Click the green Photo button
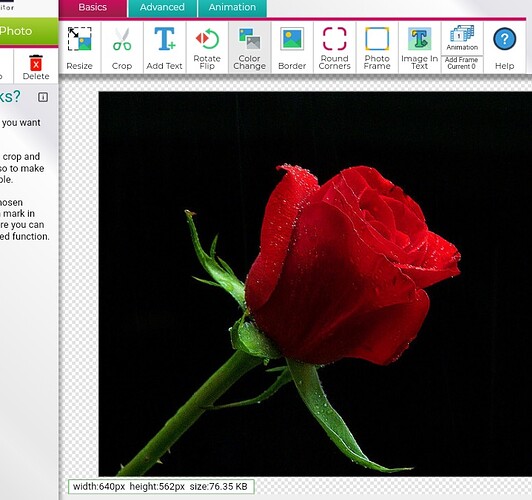532x500 pixels. (28, 32)
